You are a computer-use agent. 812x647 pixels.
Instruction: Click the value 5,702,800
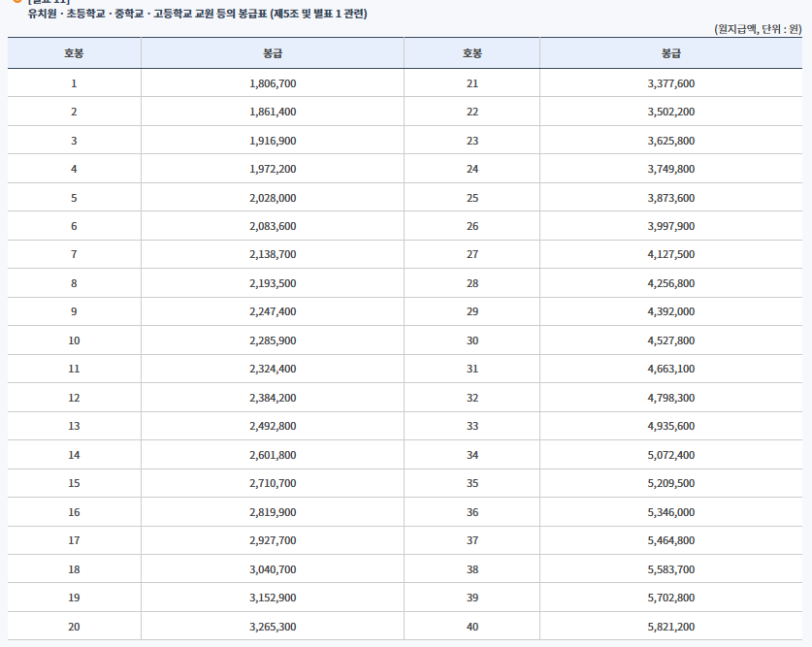pos(670,598)
